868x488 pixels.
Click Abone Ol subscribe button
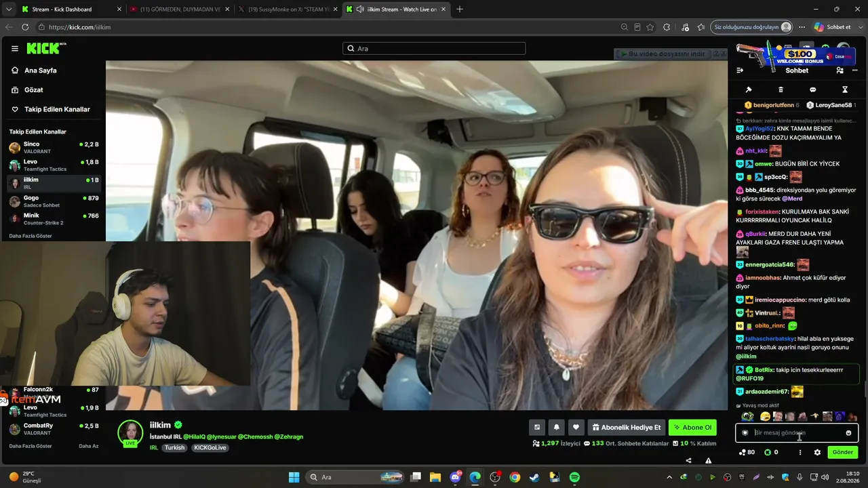[692, 427]
